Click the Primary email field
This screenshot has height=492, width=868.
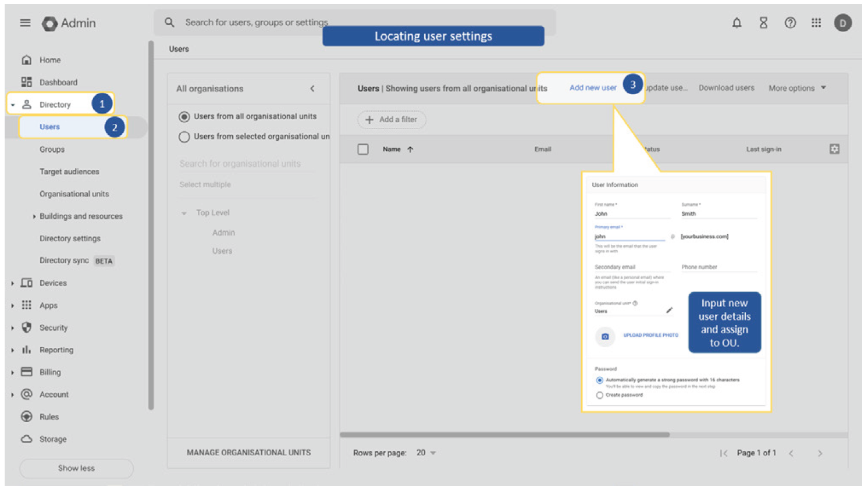coord(629,237)
